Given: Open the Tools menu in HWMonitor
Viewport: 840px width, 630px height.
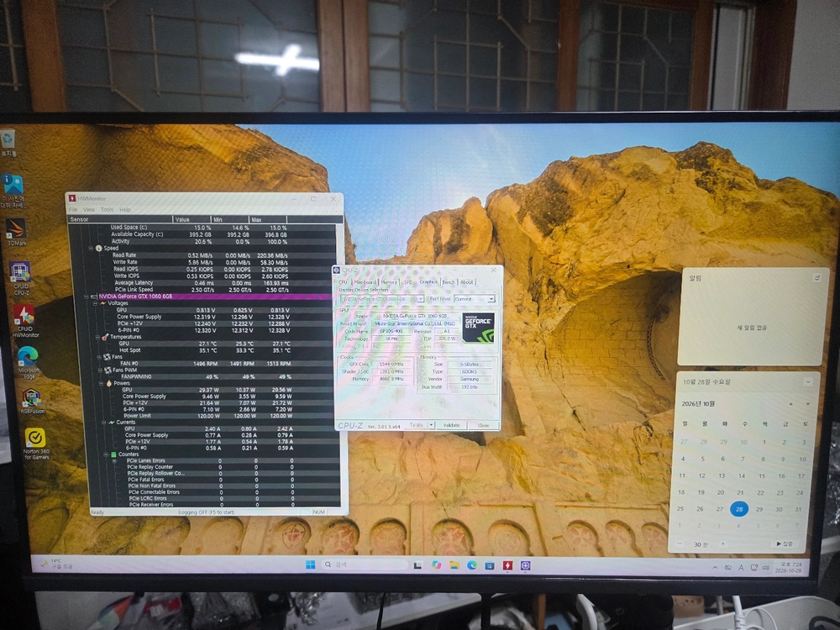Looking at the screenshot, I should tap(108, 209).
